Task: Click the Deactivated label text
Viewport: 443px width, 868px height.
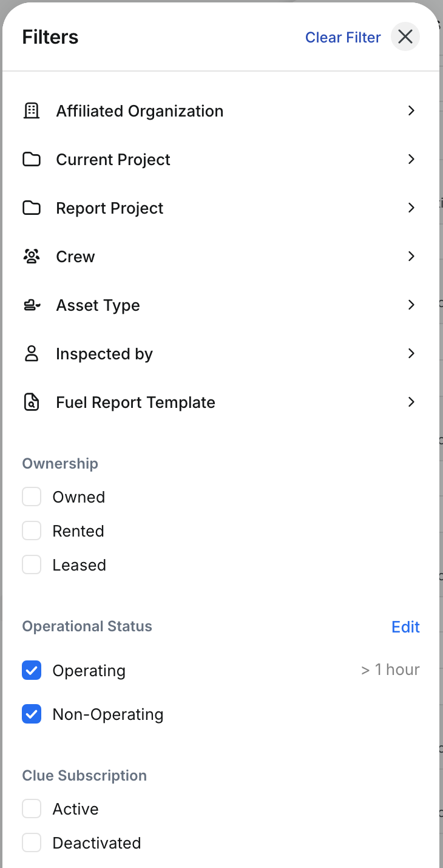Action: pos(97,843)
